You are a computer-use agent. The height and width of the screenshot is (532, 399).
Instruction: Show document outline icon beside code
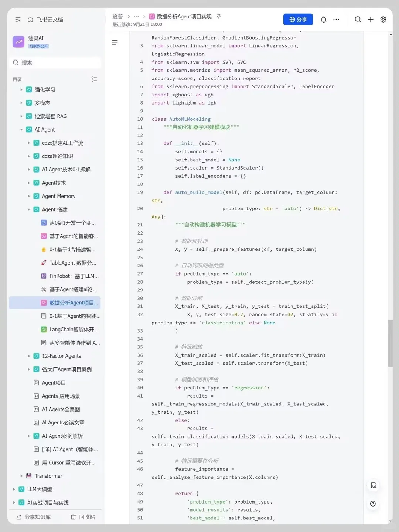pos(115,42)
